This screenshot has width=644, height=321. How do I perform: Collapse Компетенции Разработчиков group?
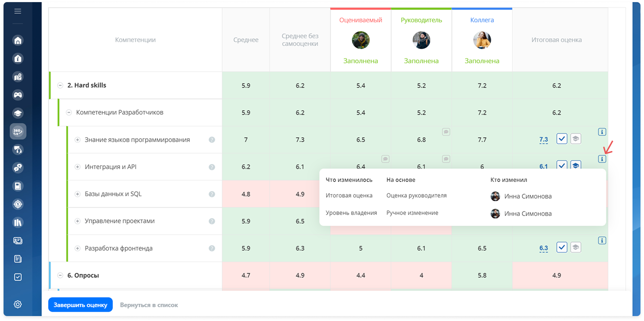[69, 113]
